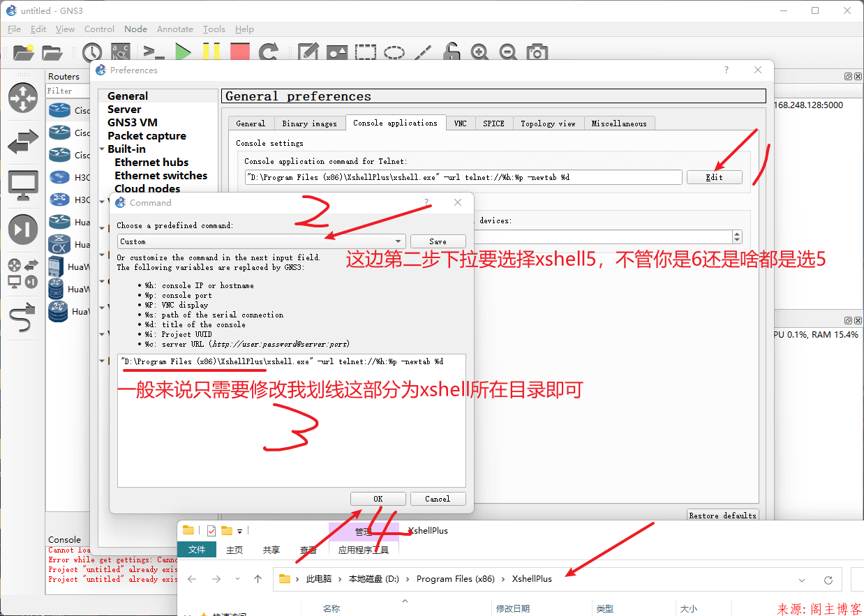Screen dimensions: 864x616
Task: Click the Explorer refresh icon
Action: click(x=828, y=580)
